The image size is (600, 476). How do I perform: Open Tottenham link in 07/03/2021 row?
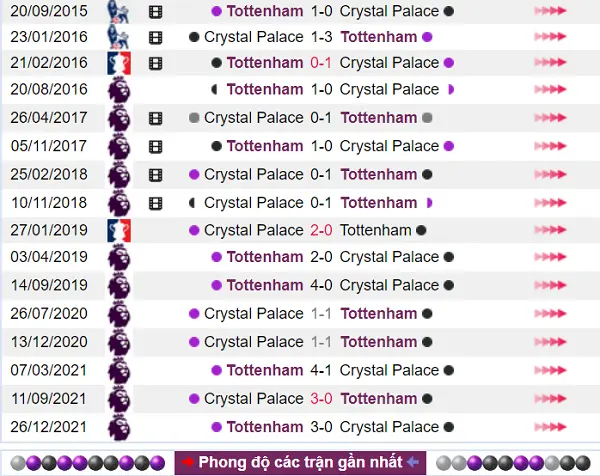(x=265, y=370)
